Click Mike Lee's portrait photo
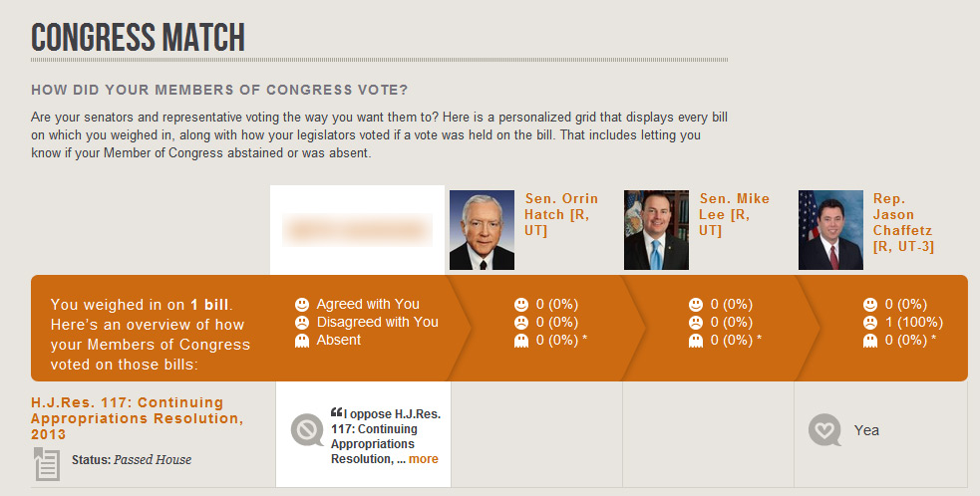980x496 pixels. 656,230
